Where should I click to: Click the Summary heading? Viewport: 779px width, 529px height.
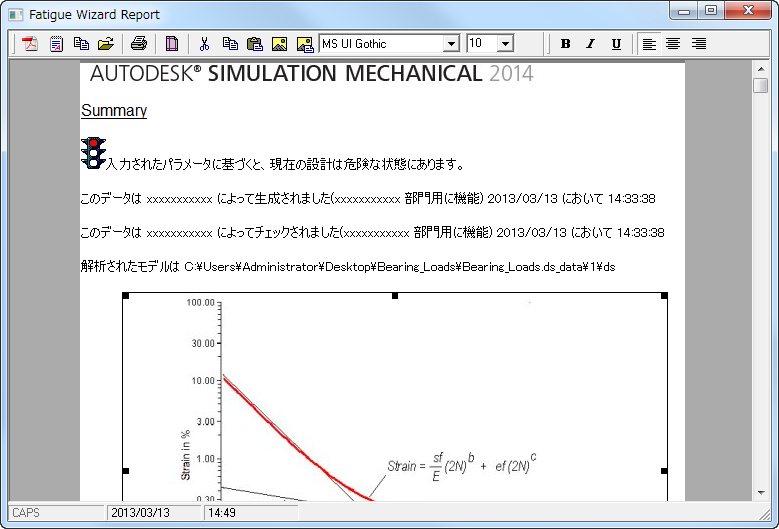tap(114, 110)
